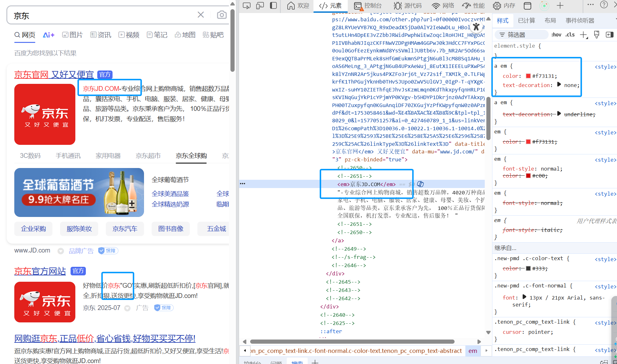
Task: Click the camera image search icon
Action: tap(222, 15)
